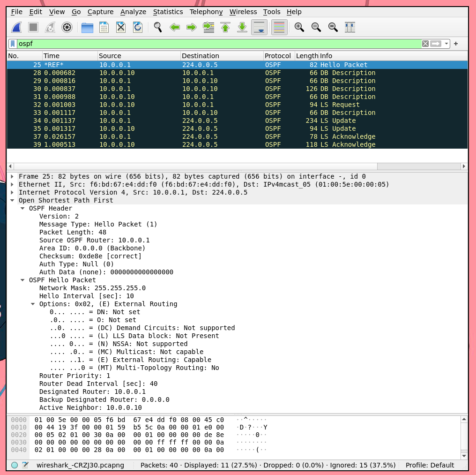Start capturing packets with the shark fin icon
The height and width of the screenshot is (475, 476).
point(16,28)
